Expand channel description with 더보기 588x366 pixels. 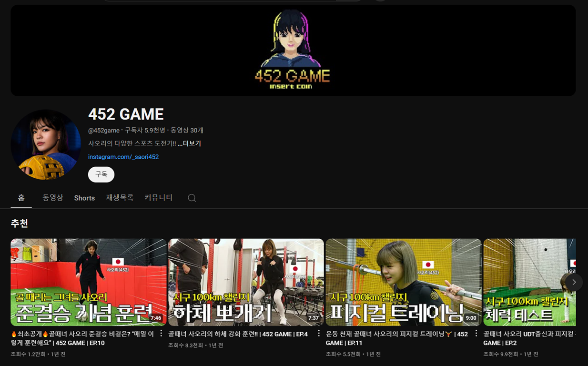point(189,143)
